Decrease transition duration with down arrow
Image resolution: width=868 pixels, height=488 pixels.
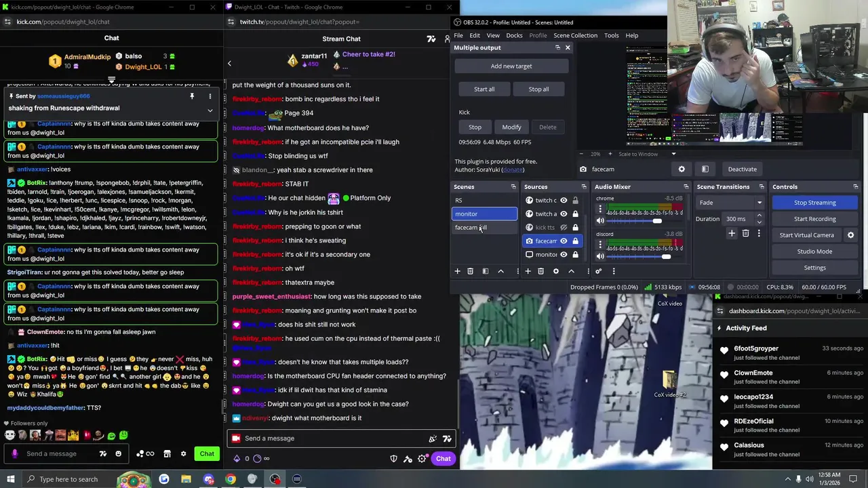pos(759,222)
